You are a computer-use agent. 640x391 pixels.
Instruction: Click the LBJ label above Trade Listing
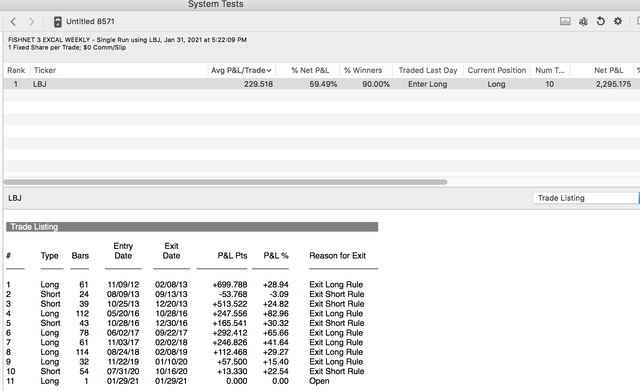(x=15, y=198)
